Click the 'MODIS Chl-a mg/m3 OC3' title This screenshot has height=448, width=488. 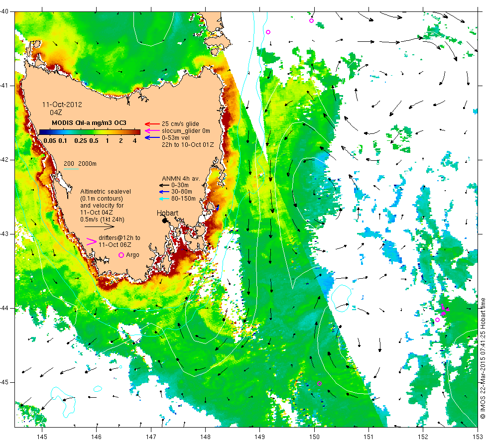point(89,123)
